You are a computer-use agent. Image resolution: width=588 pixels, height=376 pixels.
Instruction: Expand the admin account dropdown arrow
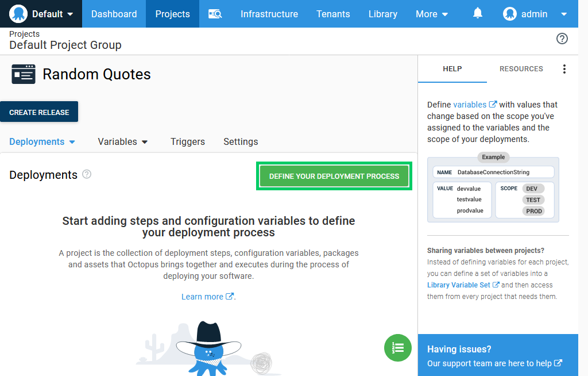[564, 14]
